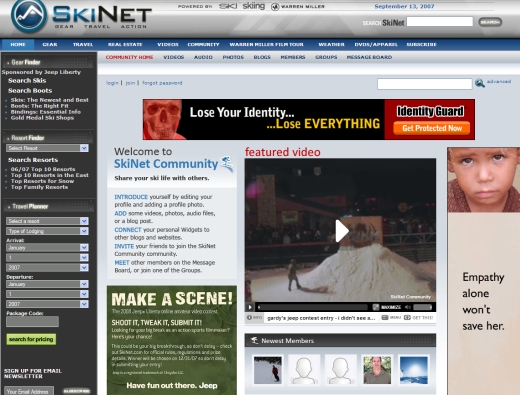Viewport: 520px width, 395px height.
Task: Open the skier photo member thumbnail
Action: click(x=268, y=370)
